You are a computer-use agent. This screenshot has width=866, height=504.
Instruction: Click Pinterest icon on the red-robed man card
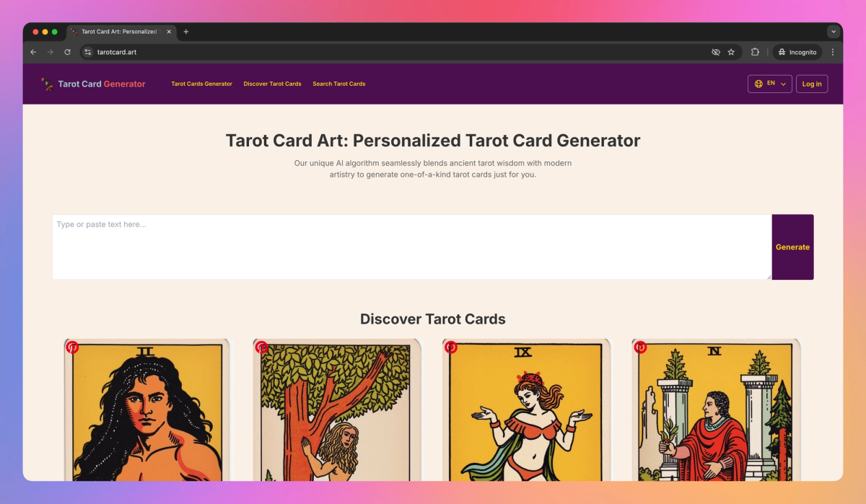click(641, 348)
